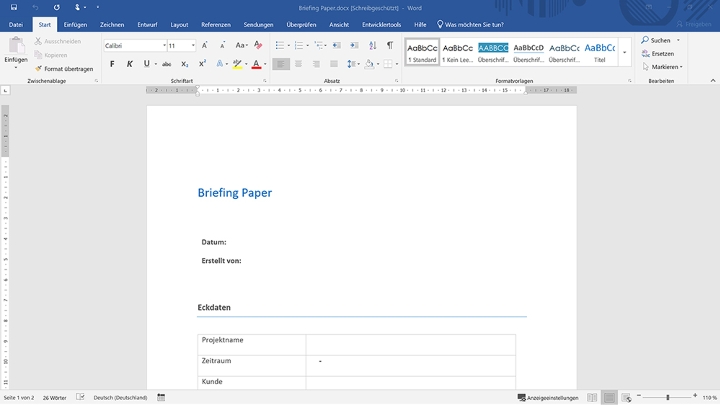Screen dimensions: 720x405
Task: Adjust the zoom slider handle
Action: pos(668,397)
